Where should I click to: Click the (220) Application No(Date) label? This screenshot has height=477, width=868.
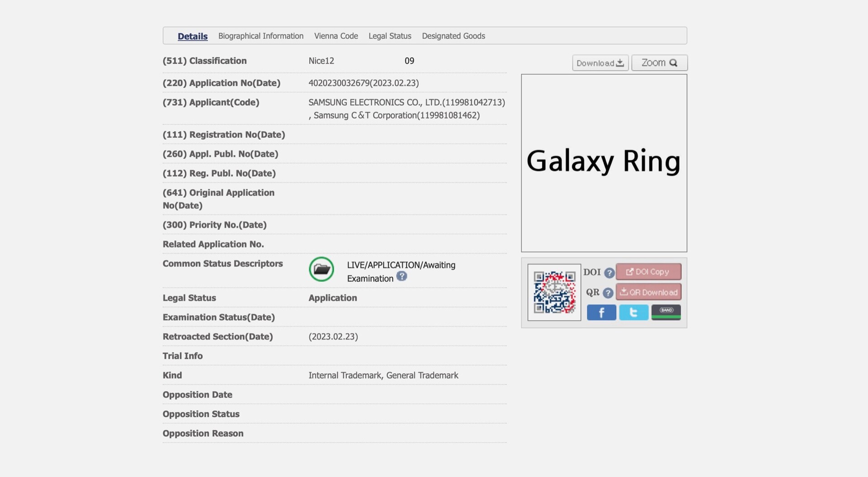[x=222, y=83]
